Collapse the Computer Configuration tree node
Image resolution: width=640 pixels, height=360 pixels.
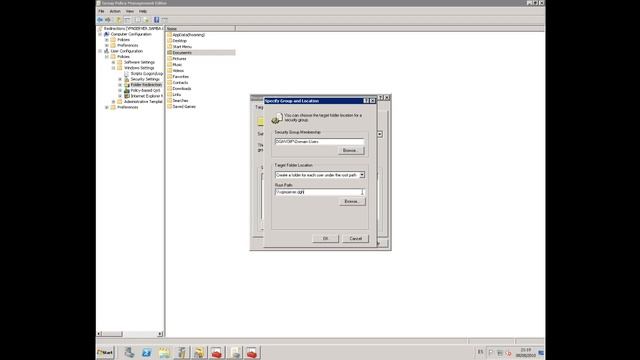pyautogui.click(x=100, y=34)
